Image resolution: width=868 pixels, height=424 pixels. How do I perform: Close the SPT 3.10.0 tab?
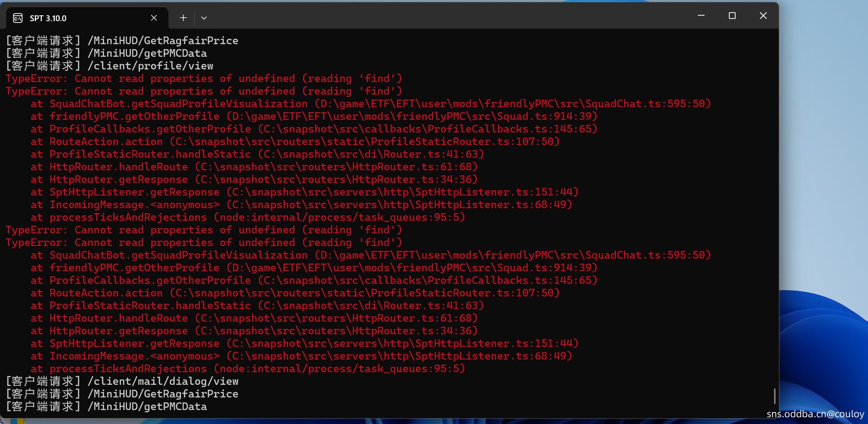click(x=154, y=18)
